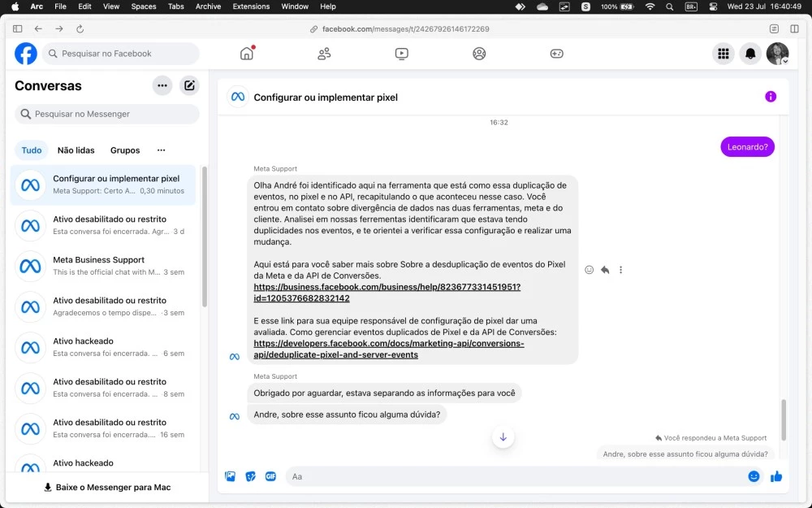The height and width of the screenshot is (508, 812).
Task: Open the page reader view icon in toolbar
Action: (x=774, y=29)
